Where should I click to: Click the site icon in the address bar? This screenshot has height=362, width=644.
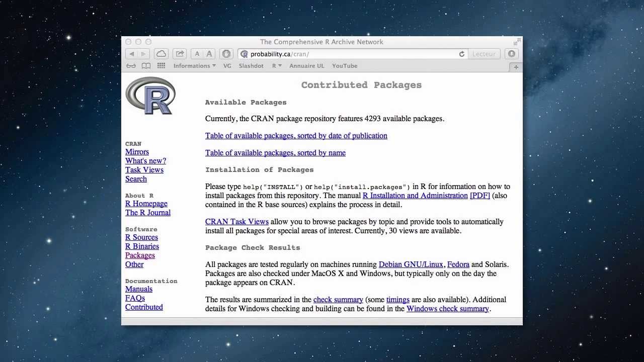(x=245, y=54)
